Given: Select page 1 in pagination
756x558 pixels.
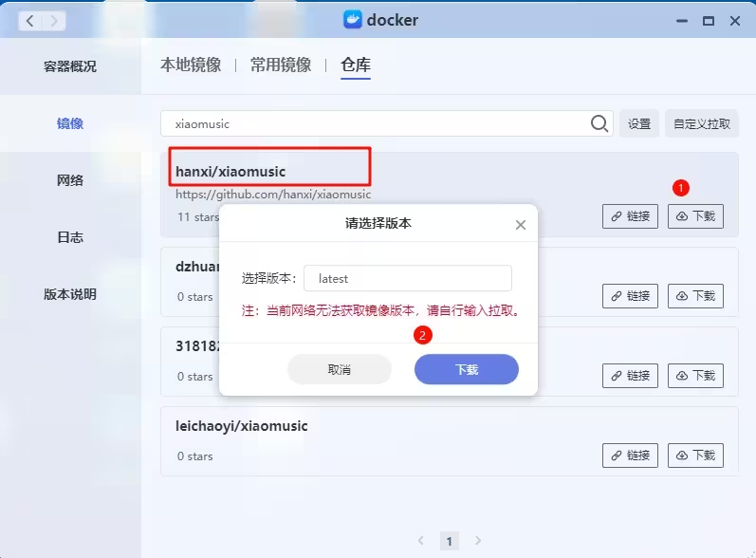Looking at the screenshot, I should [450, 541].
